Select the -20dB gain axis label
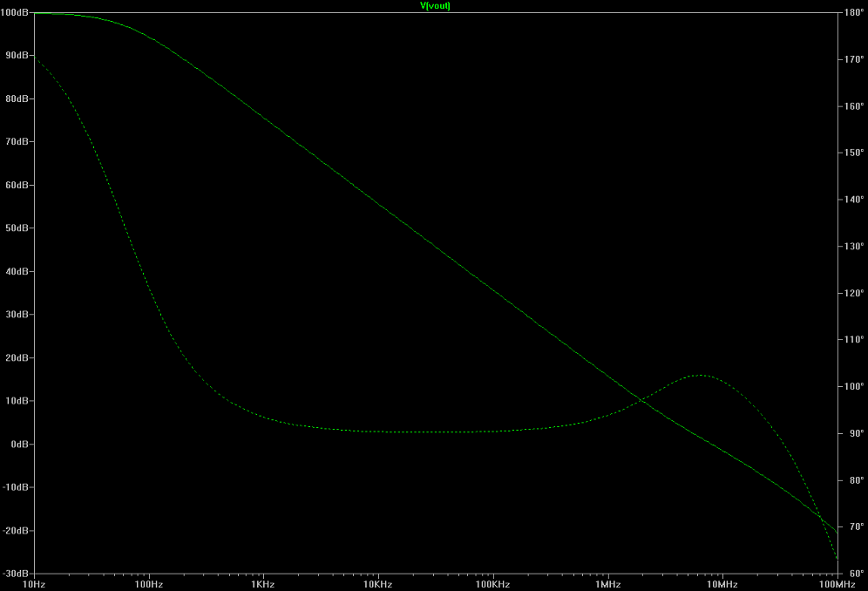 click(15, 531)
